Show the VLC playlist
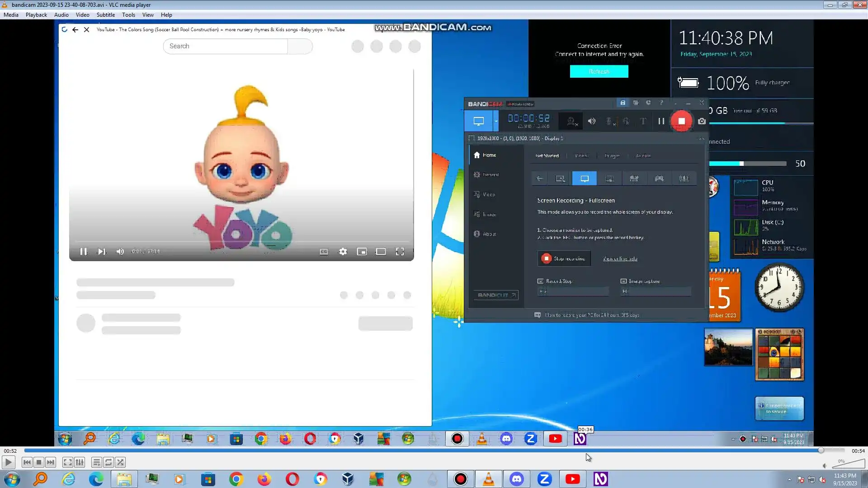The image size is (868, 488). [96, 462]
